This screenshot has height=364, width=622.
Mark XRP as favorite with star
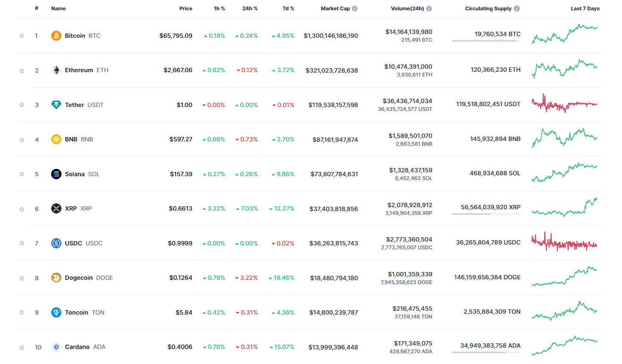pos(21,209)
